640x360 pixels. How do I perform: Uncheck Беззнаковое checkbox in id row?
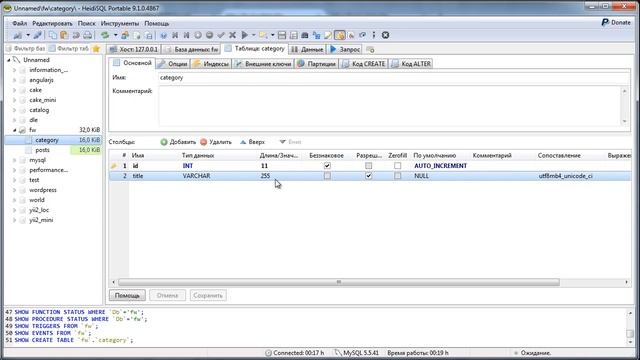(327, 166)
